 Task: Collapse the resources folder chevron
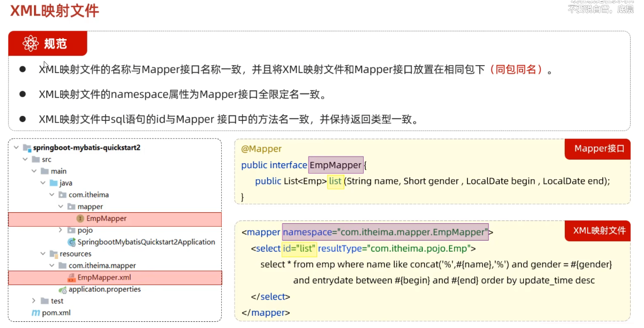43,254
